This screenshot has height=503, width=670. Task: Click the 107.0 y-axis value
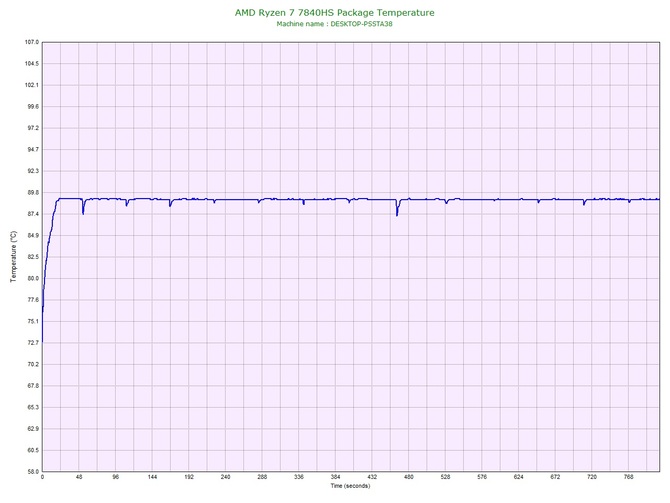(x=32, y=42)
